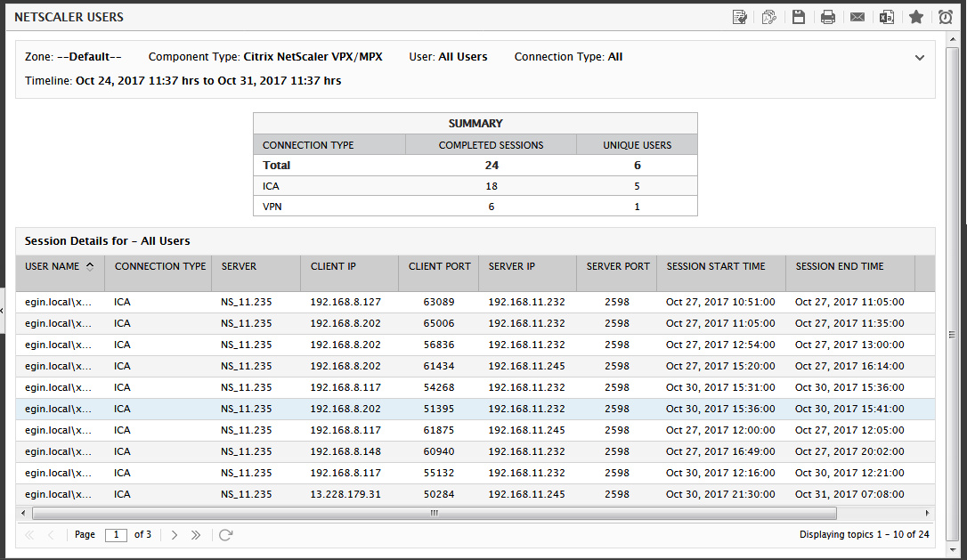The width and height of the screenshot is (967, 560).
Task: Sort by Server IP column header
Action: pyautogui.click(x=527, y=273)
